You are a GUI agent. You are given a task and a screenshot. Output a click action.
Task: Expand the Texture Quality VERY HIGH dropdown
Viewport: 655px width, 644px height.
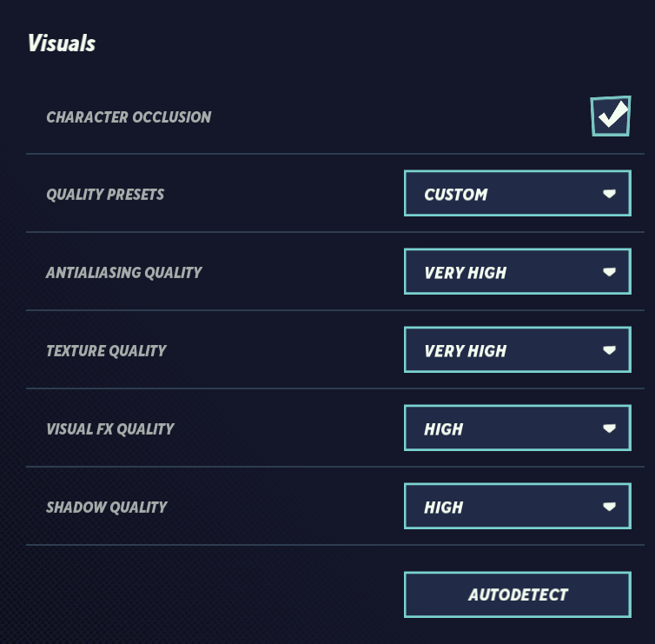[516, 350]
